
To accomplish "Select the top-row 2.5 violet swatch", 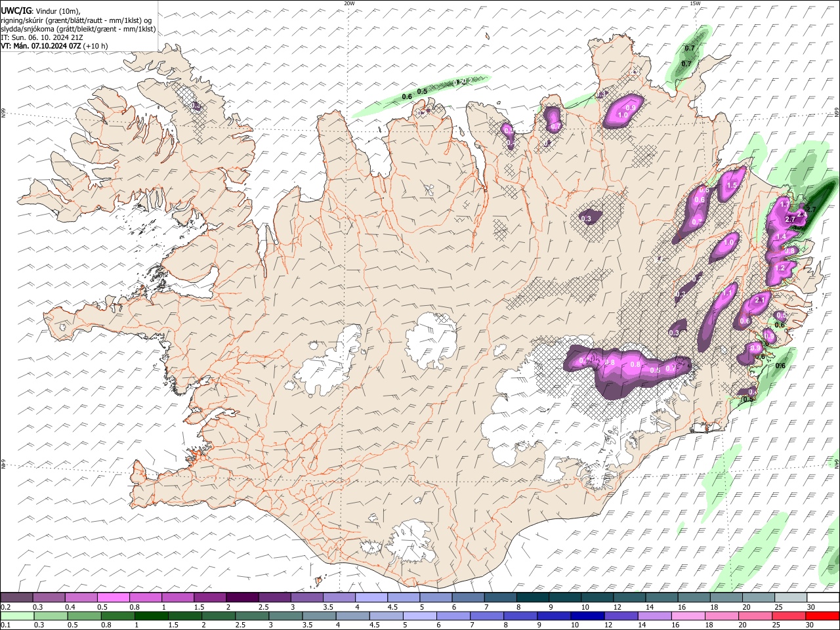I will (274, 597).
